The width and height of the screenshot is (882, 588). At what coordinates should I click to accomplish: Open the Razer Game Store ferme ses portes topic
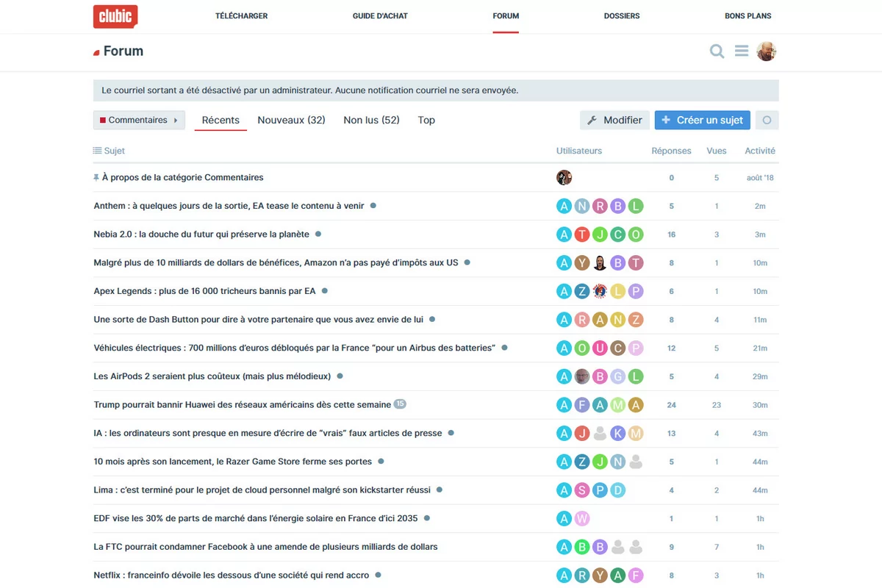pyautogui.click(x=232, y=462)
